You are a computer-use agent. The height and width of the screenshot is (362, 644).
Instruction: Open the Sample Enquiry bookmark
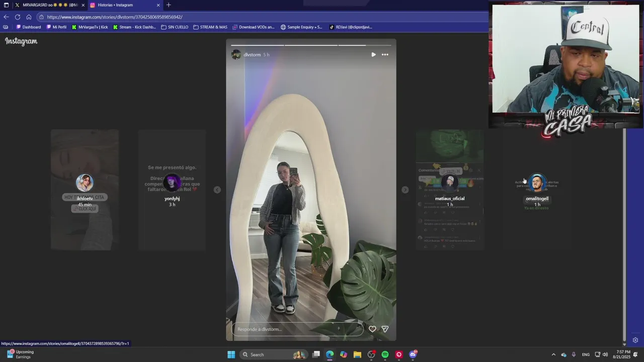(301, 27)
